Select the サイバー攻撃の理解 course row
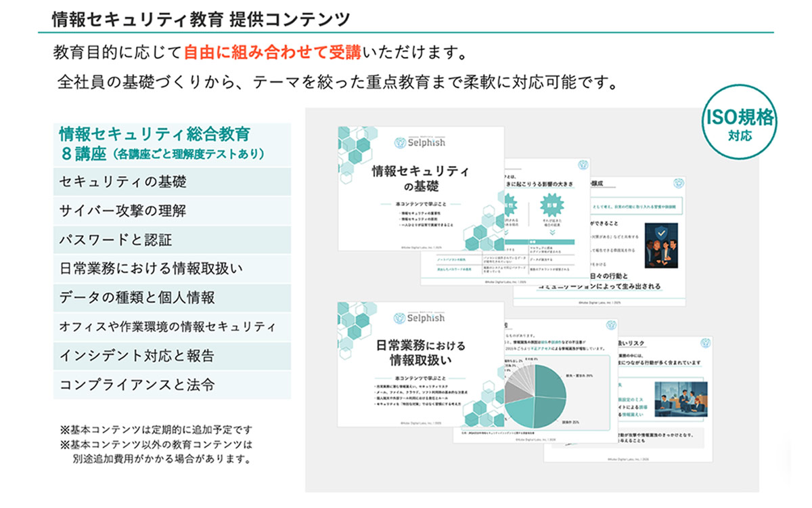 point(172,211)
